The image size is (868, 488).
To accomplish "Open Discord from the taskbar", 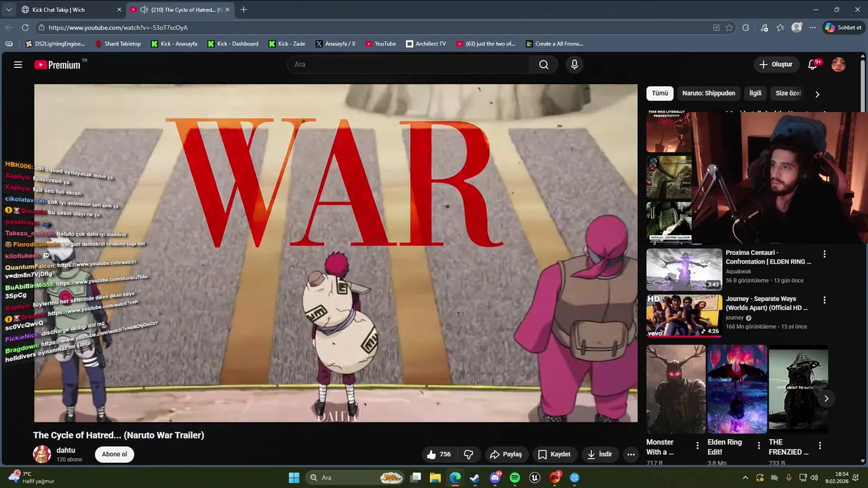I will click(x=495, y=478).
